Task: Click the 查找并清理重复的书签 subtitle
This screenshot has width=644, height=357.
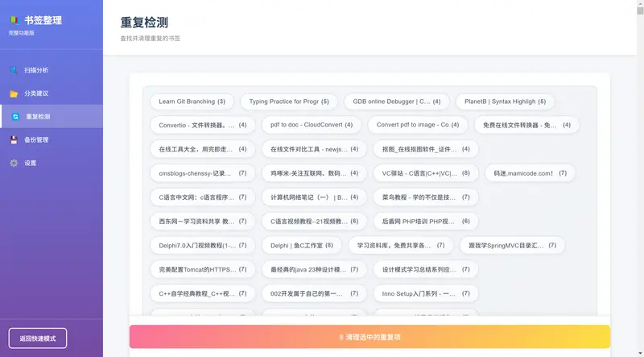Action: [151, 38]
